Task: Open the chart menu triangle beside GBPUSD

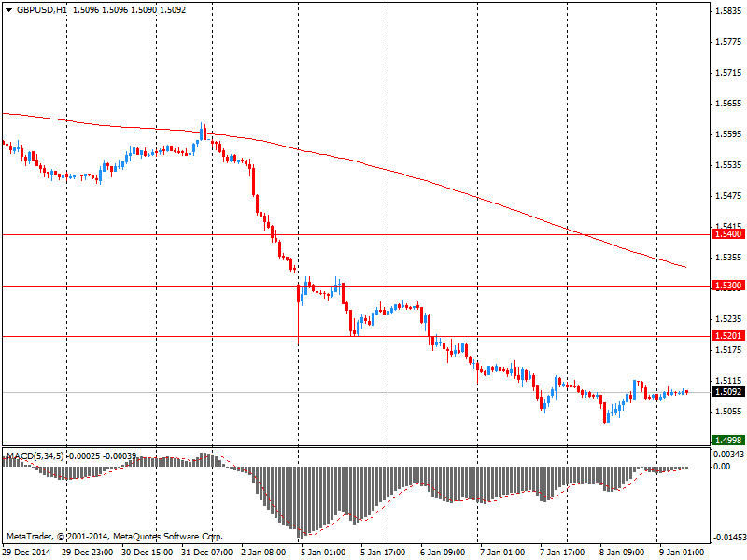Action: pos(9,10)
